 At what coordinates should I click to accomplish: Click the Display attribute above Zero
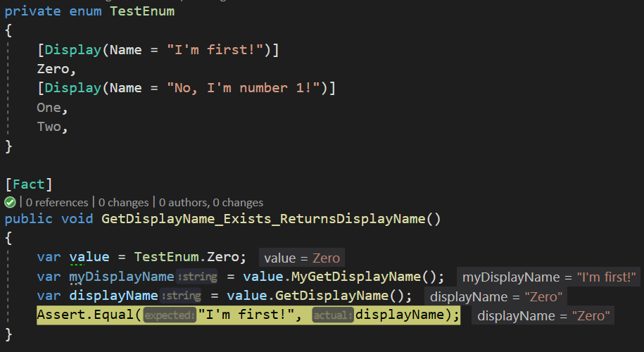tap(72, 50)
